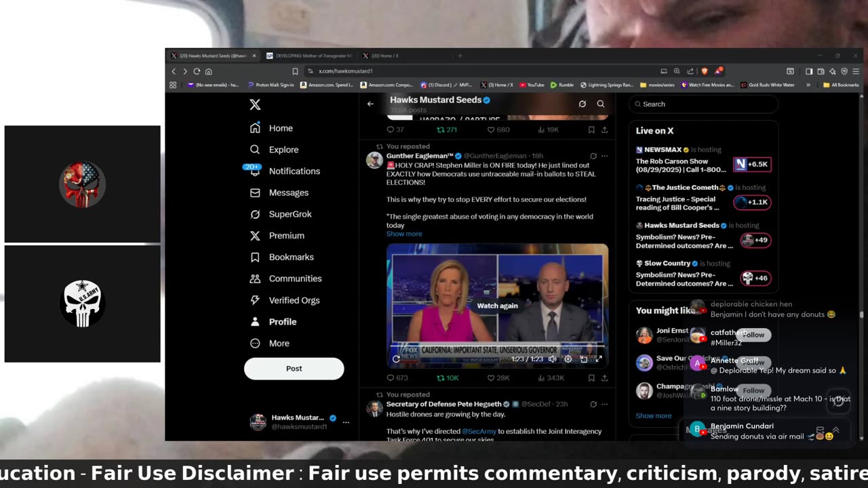Open SuperGrok from the sidebar
The image size is (868, 488).
click(x=281, y=214)
